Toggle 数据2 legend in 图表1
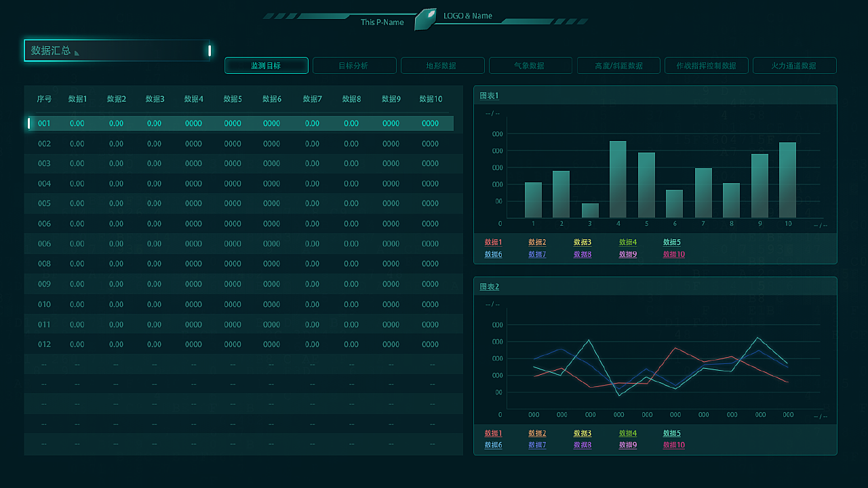Screen dimensions: 868x488 pos(537,242)
